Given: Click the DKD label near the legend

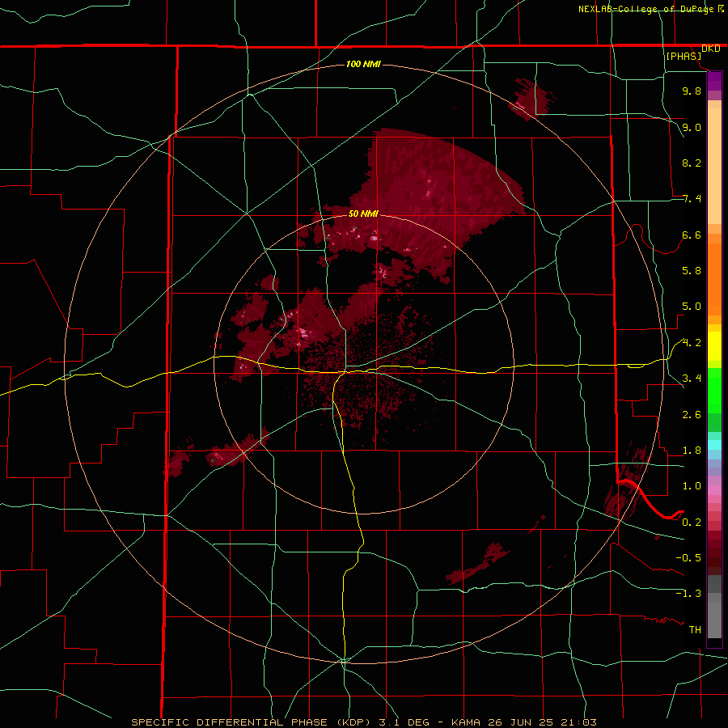Looking at the screenshot, I should [711, 49].
